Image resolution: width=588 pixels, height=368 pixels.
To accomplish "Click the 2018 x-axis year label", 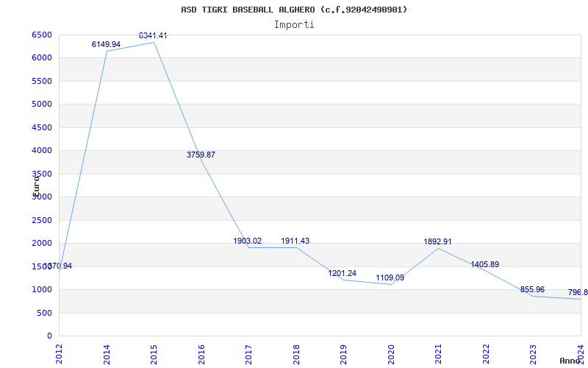I will pyautogui.click(x=296, y=354).
